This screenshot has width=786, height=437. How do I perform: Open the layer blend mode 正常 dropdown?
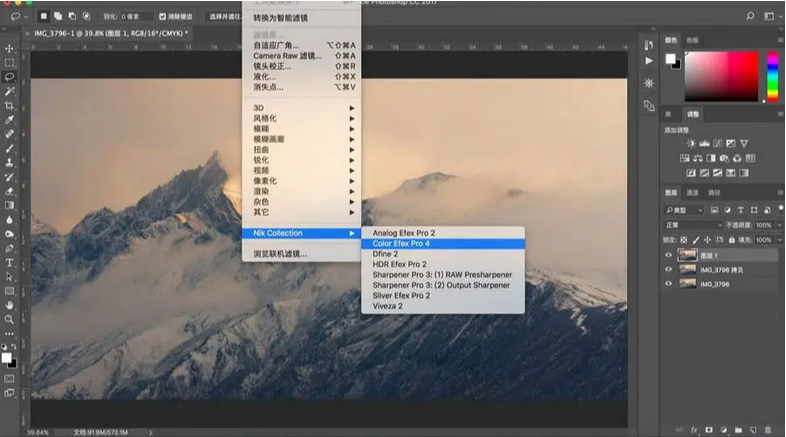[690, 226]
